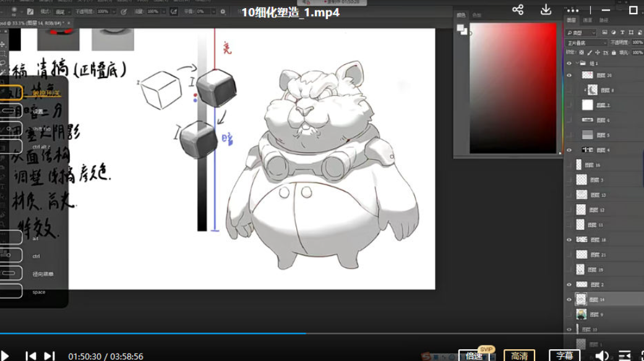Click the foreground/background swatch in the color panel
The width and height of the screenshot is (644, 361).
pyautogui.click(x=462, y=30)
